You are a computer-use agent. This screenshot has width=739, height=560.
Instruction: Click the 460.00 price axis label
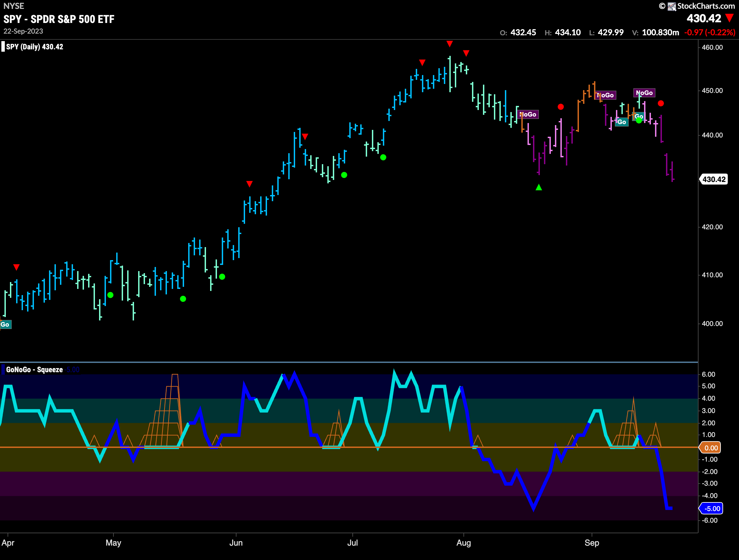click(x=712, y=47)
